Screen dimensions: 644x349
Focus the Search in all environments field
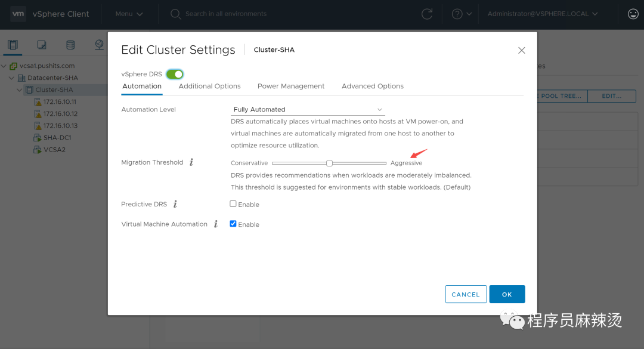226,14
